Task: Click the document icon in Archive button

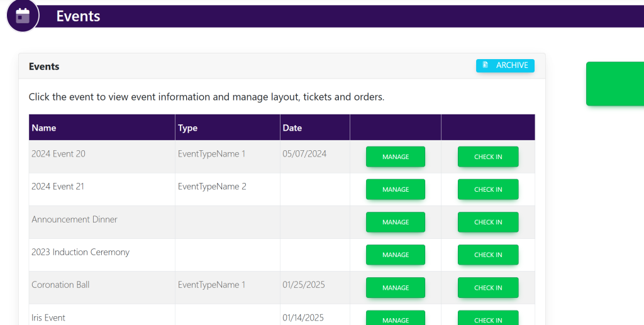Action: [486, 65]
